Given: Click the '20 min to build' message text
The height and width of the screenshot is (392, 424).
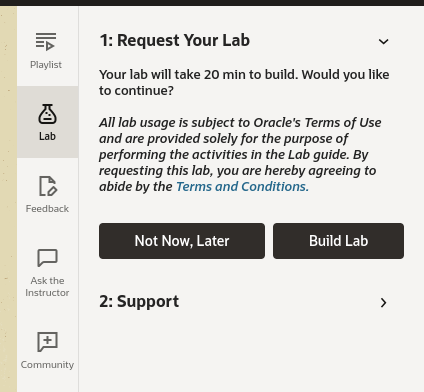Looking at the screenshot, I should tap(244, 82).
